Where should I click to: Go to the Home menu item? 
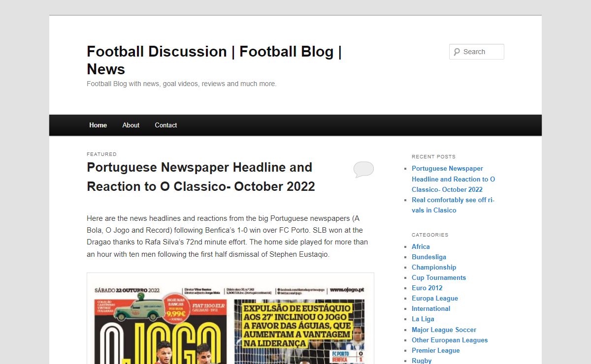pyautogui.click(x=98, y=125)
